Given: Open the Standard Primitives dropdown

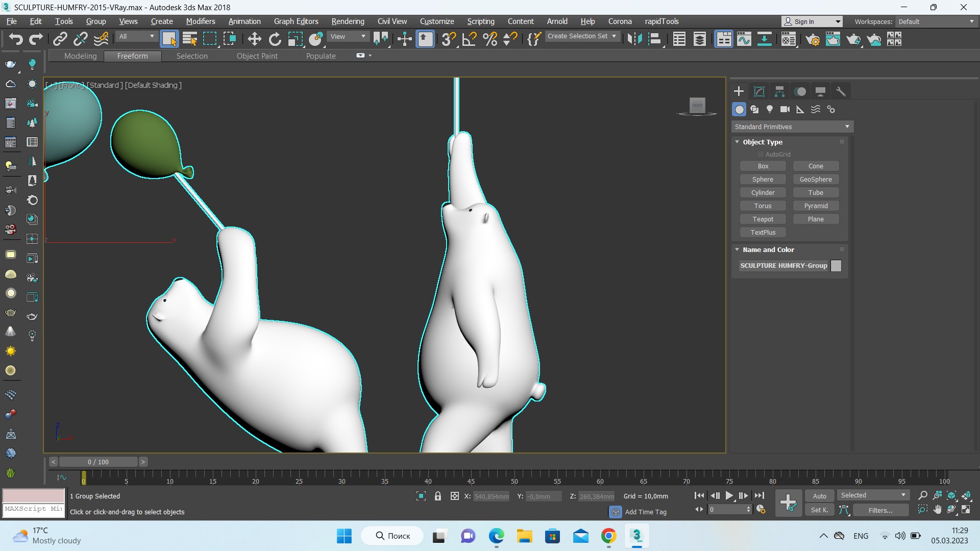Looking at the screenshot, I should pyautogui.click(x=792, y=127).
